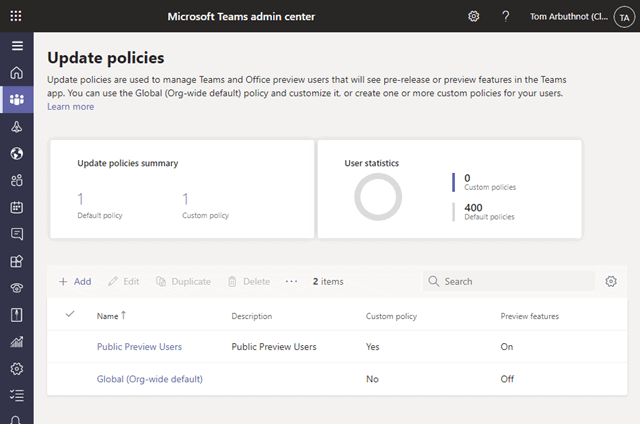Click the 2 items count label
The width and height of the screenshot is (640, 424).
(328, 282)
